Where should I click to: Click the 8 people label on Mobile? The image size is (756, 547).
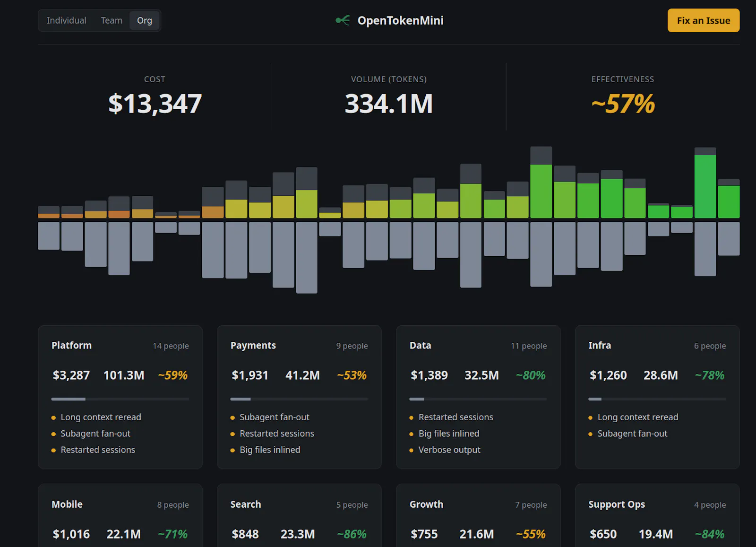pyautogui.click(x=173, y=505)
